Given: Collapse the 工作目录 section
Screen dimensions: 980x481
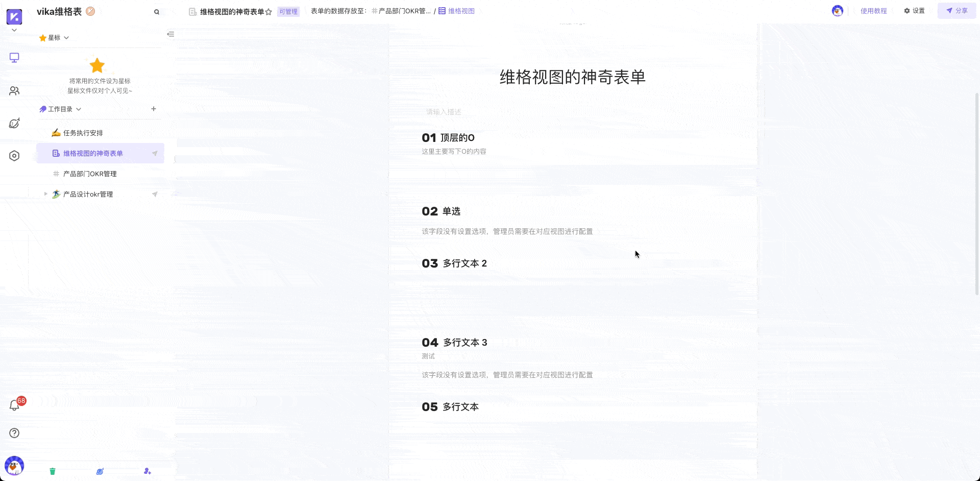Looking at the screenshot, I should 79,109.
